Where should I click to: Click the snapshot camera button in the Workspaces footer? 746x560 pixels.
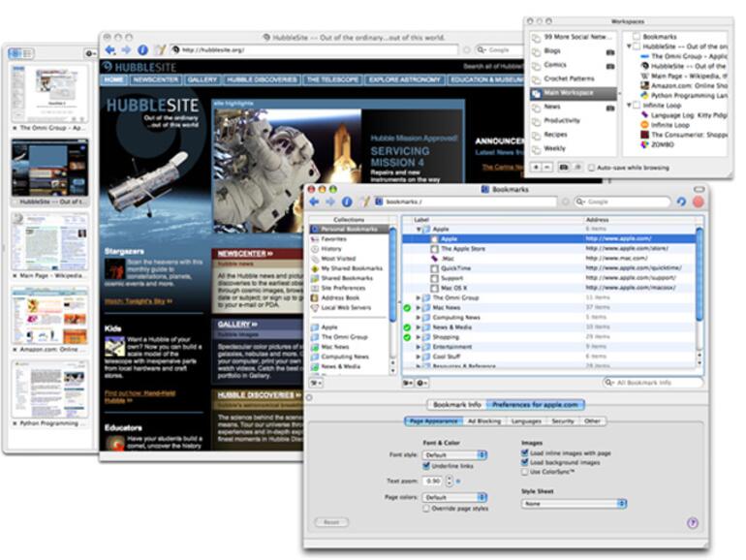point(564,168)
